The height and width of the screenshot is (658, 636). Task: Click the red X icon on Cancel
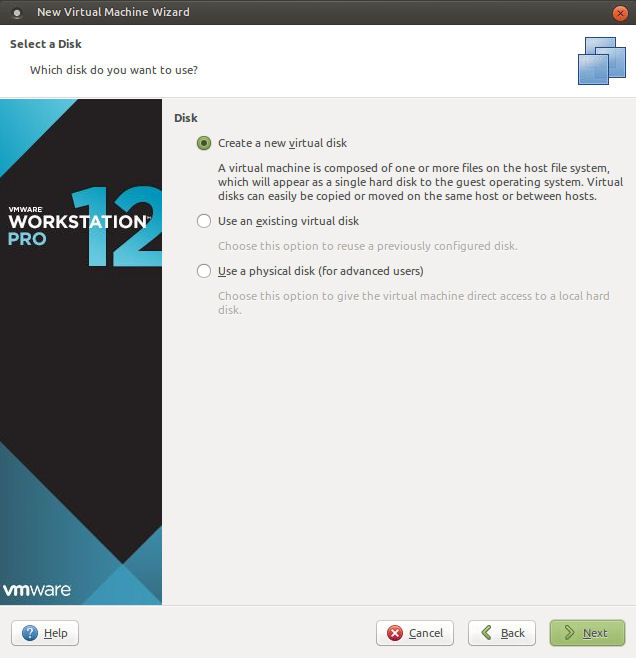pyautogui.click(x=395, y=633)
